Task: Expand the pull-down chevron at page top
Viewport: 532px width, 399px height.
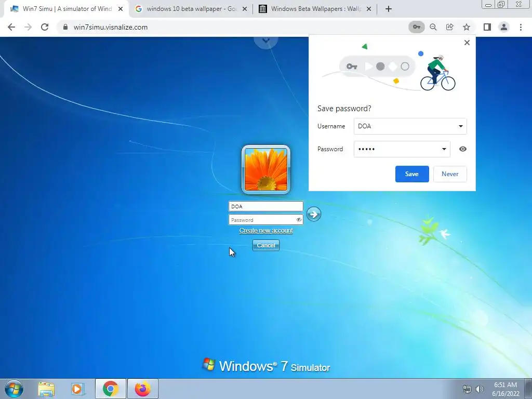Action: pos(265,41)
